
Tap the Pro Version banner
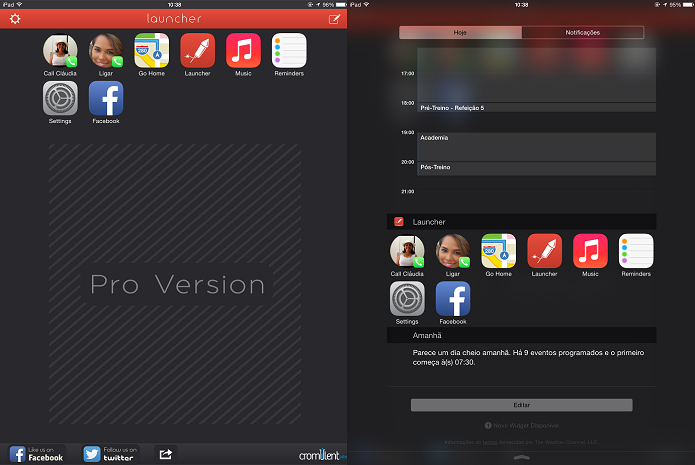click(x=176, y=284)
